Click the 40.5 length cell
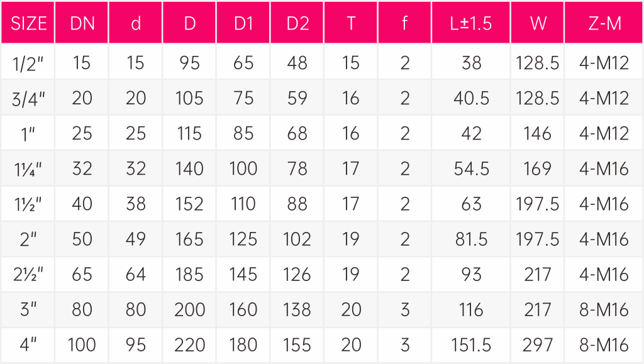 point(470,97)
